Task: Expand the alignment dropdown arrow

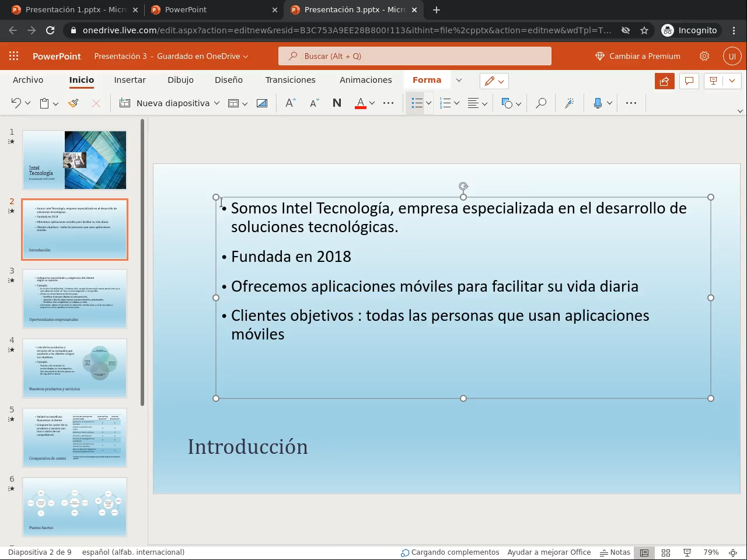Action: 484,104
